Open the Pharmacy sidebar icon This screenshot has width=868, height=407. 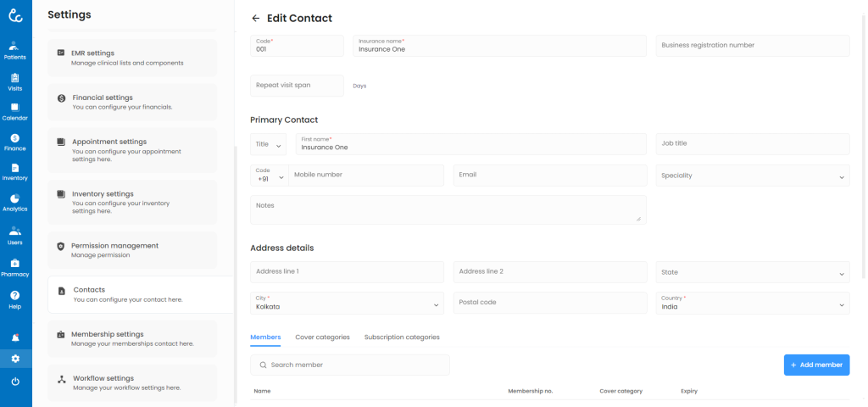15,267
